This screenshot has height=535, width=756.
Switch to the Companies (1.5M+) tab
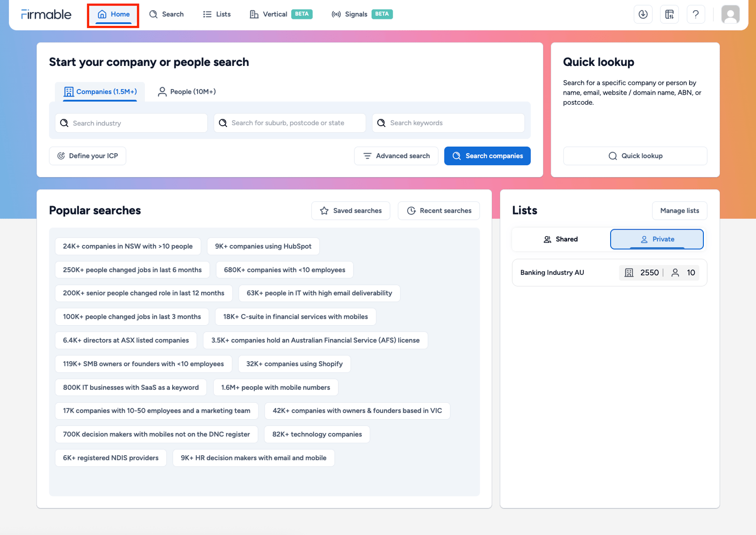click(x=100, y=91)
